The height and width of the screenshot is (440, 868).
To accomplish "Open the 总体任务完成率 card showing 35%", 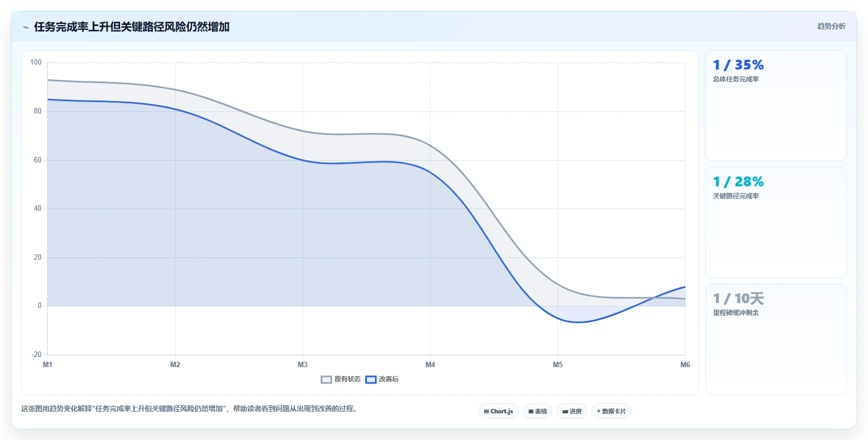I will 776,106.
